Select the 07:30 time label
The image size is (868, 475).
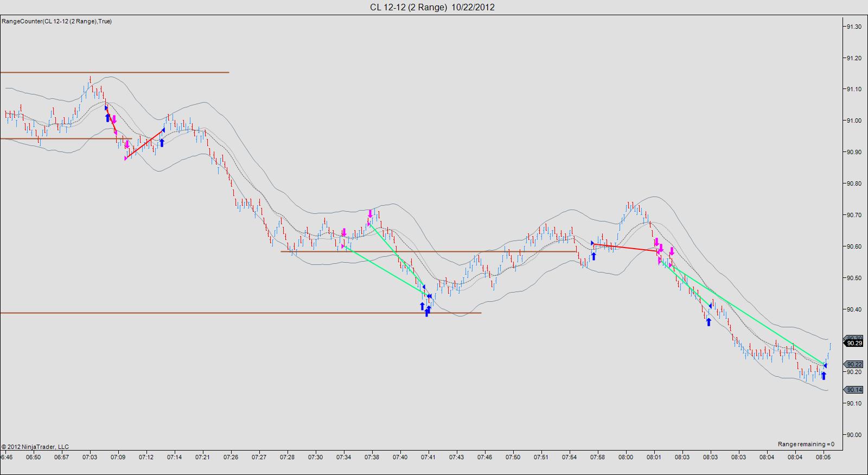coord(315,458)
